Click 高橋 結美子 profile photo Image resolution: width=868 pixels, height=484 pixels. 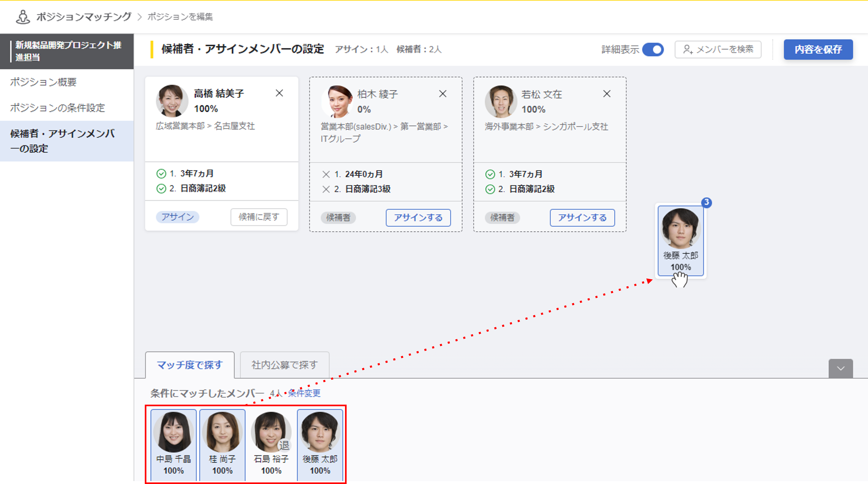pos(172,101)
